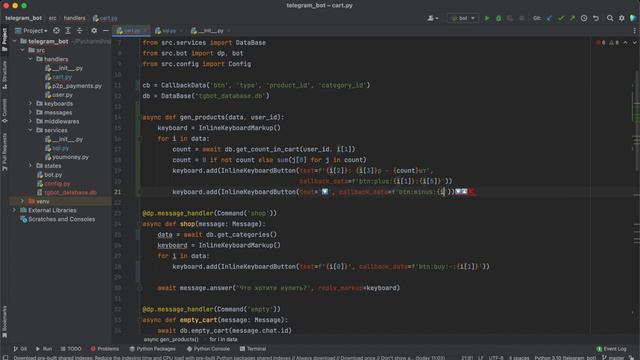Viewport: 640px width, 360px height.
Task: Open the editor tabs more-options kebab icon
Action: 634,31
